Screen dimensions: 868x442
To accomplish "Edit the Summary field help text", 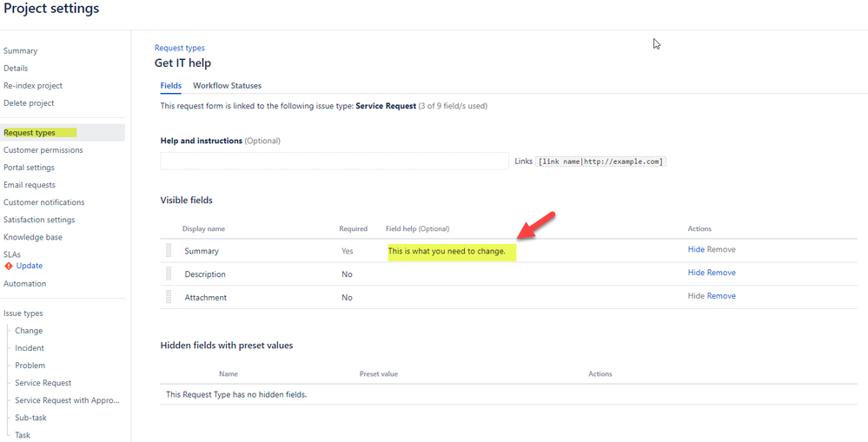I will tap(447, 251).
